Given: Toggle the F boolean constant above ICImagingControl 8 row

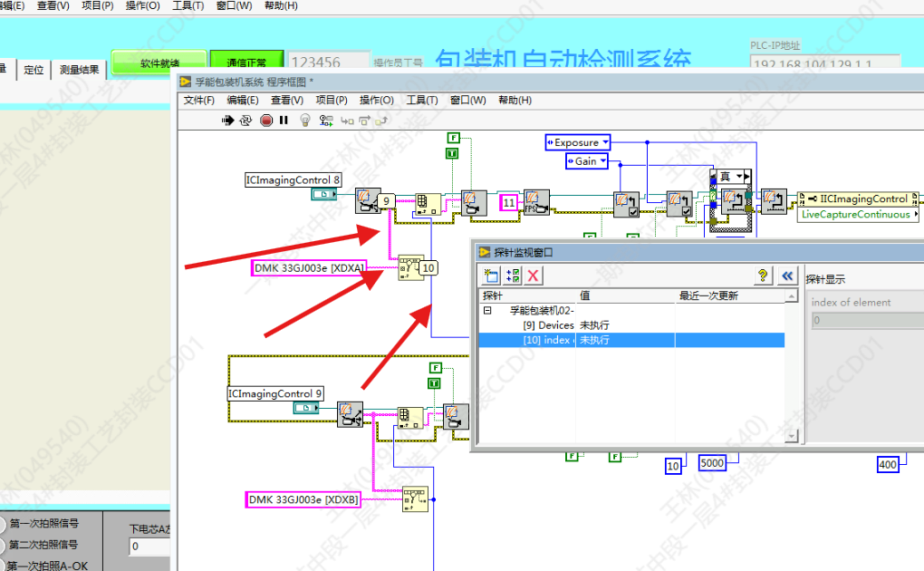Looking at the screenshot, I should (453, 138).
